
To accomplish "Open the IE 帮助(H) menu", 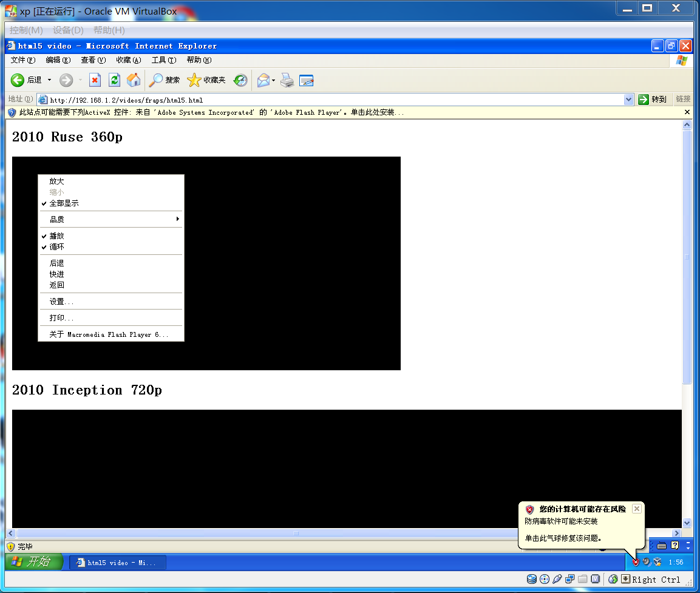I will pos(199,60).
